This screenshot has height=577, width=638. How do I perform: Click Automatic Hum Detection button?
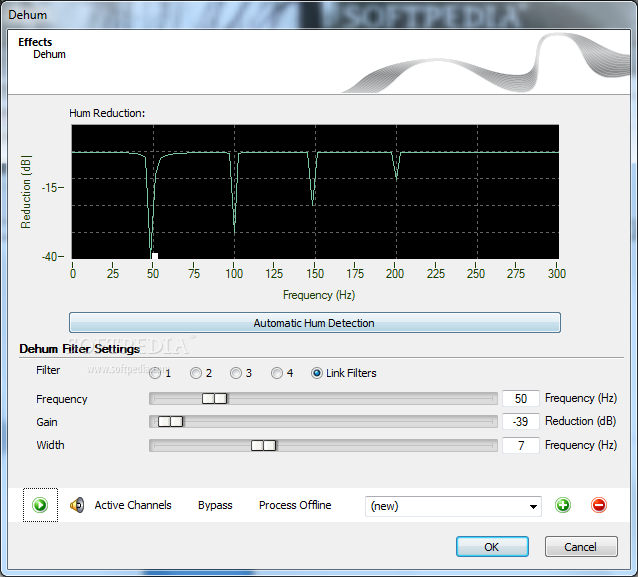(x=315, y=323)
